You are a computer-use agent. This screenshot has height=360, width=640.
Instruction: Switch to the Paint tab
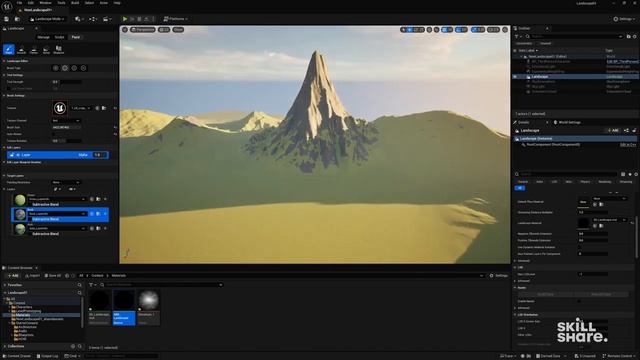click(x=76, y=37)
